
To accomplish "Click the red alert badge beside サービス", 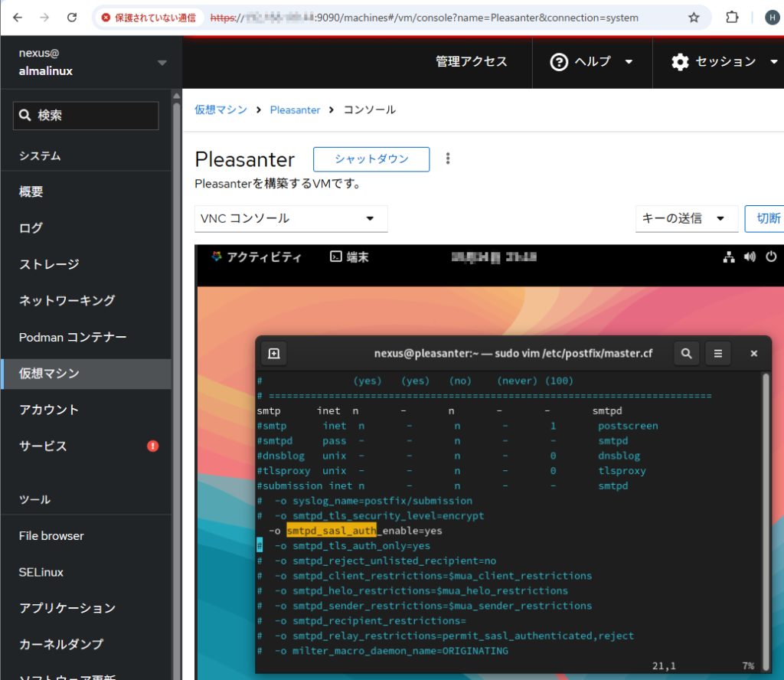I will pyautogui.click(x=152, y=446).
